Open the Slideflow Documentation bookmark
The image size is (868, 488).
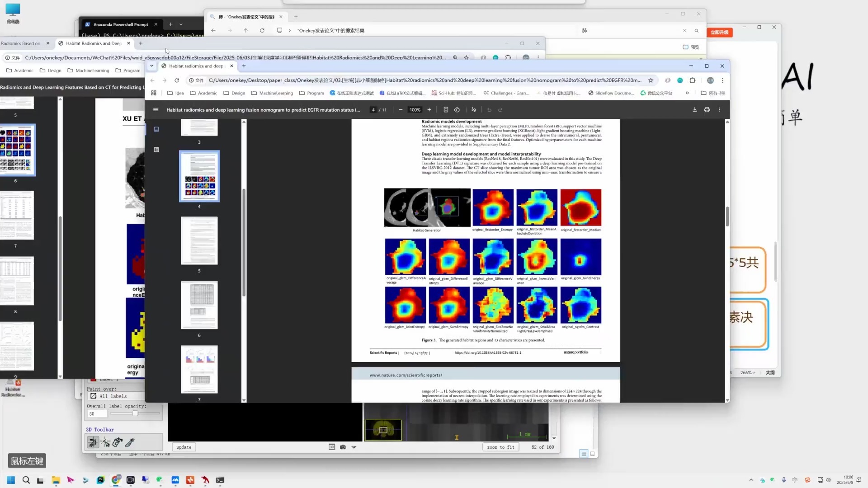(611, 93)
